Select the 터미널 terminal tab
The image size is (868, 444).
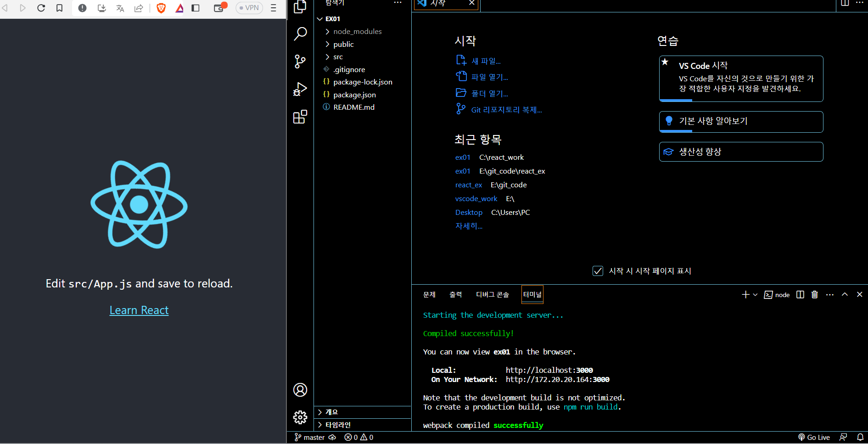(x=532, y=294)
